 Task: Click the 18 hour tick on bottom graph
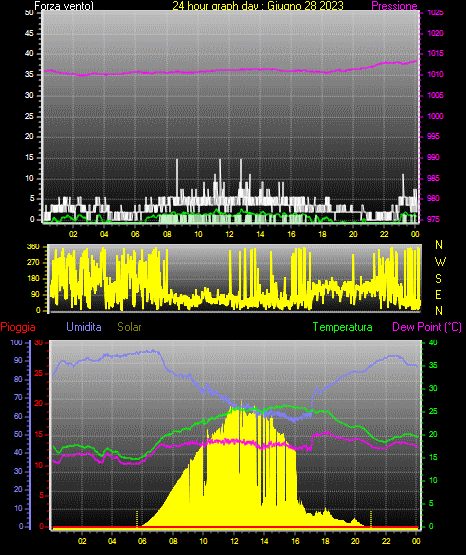pyautogui.click(x=325, y=541)
